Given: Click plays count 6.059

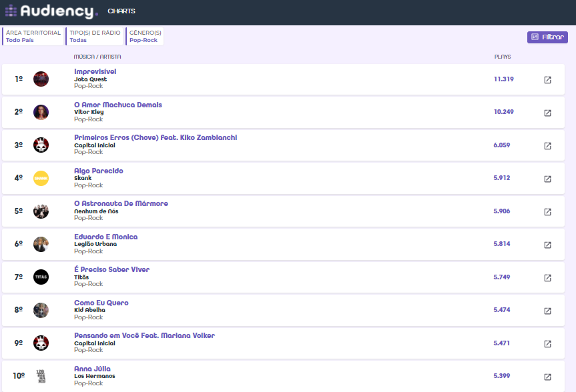Looking at the screenshot, I should pyautogui.click(x=502, y=145).
